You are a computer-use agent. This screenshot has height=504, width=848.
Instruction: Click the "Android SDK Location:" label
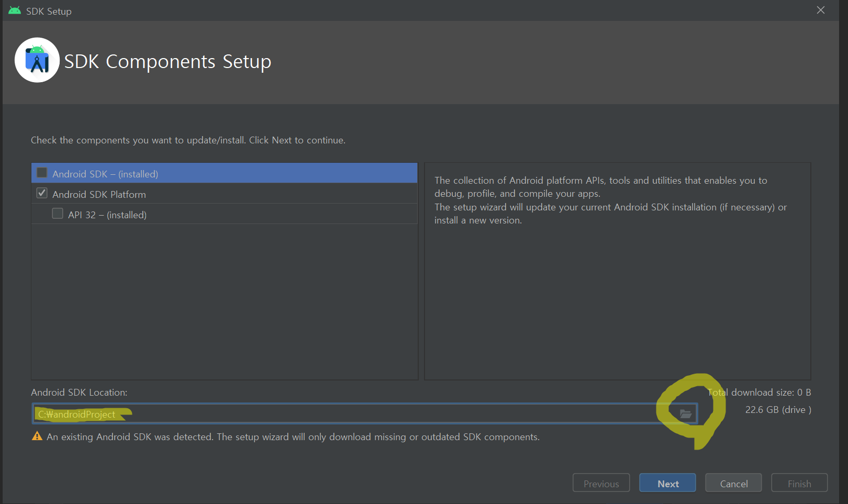click(79, 393)
